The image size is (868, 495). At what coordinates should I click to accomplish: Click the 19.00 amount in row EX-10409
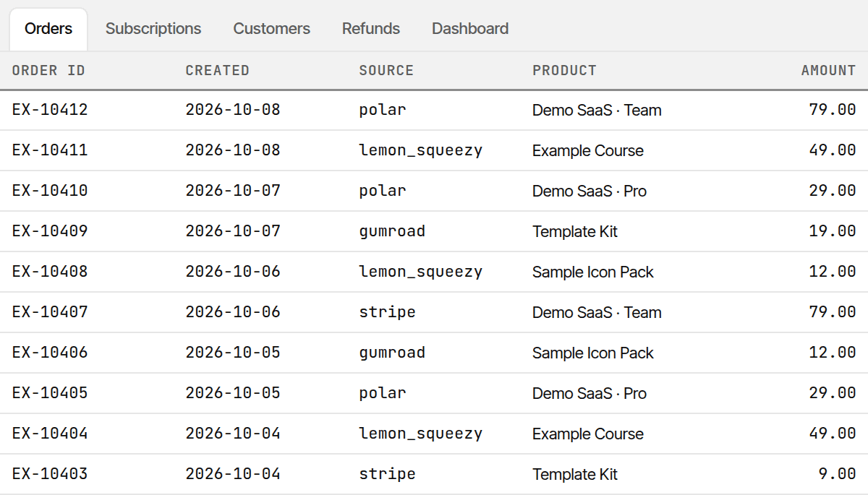pyautogui.click(x=833, y=231)
